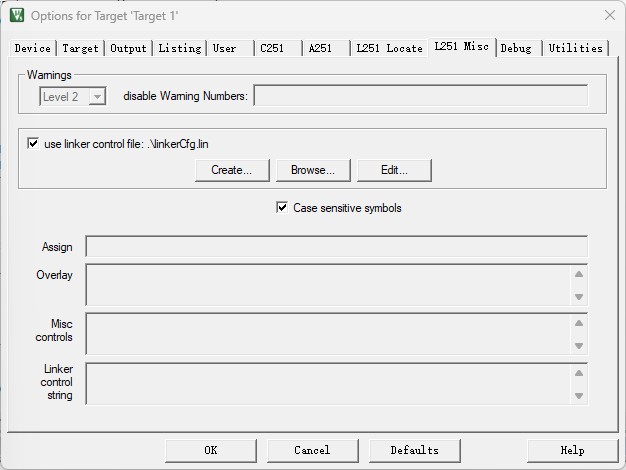This screenshot has width=626, height=470.
Task: Click the Overlay box scroll up arrow
Action: point(579,274)
